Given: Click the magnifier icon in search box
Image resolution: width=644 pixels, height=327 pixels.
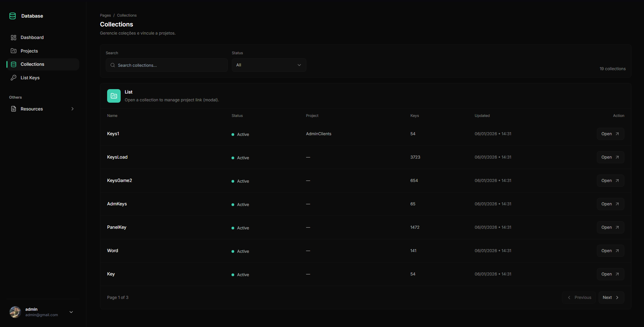Looking at the screenshot, I should pyautogui.click(x=113, y=65).
